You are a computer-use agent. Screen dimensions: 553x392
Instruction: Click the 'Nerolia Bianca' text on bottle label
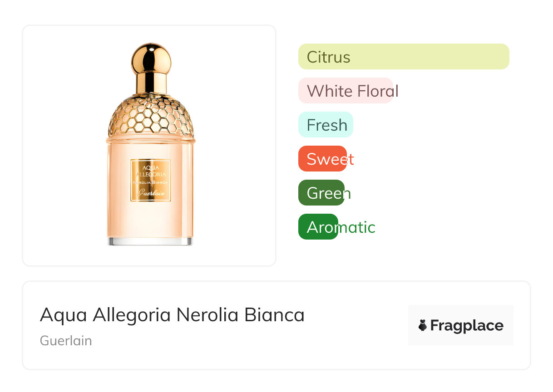(x=150, y=182)
